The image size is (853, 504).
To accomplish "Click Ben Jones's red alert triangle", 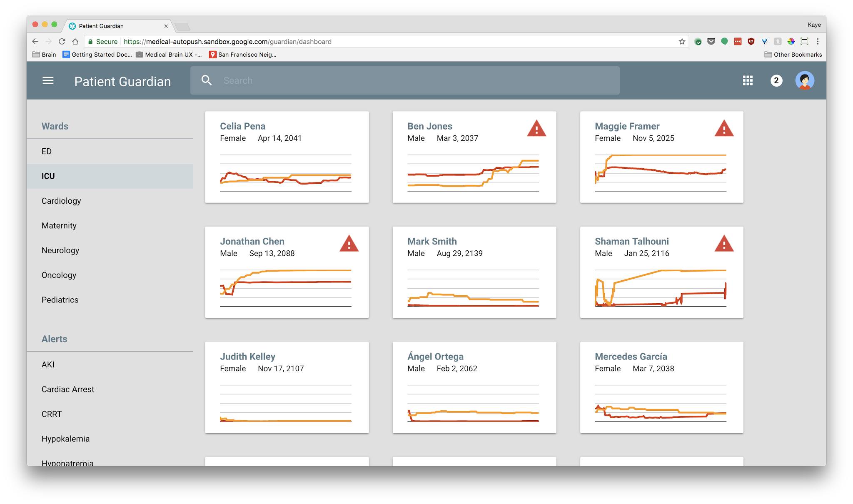I will (x=536, y=129).
